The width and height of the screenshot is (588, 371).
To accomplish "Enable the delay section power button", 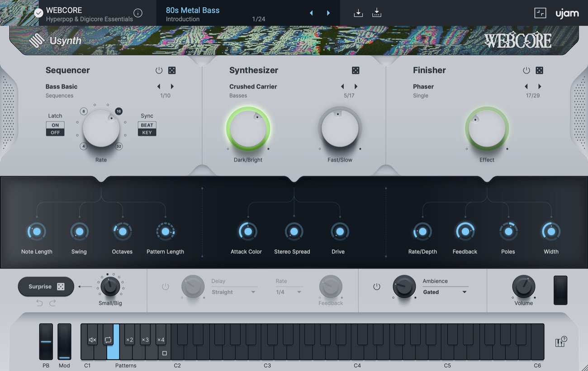I will pos(165,286).
